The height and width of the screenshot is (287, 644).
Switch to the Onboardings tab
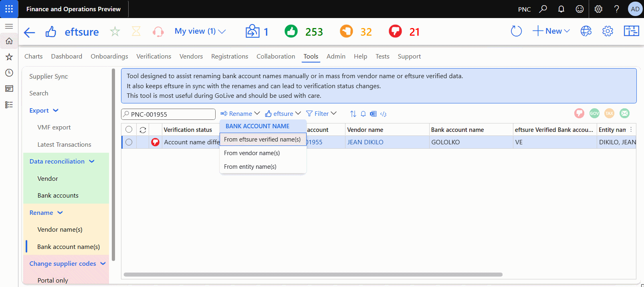109,57
